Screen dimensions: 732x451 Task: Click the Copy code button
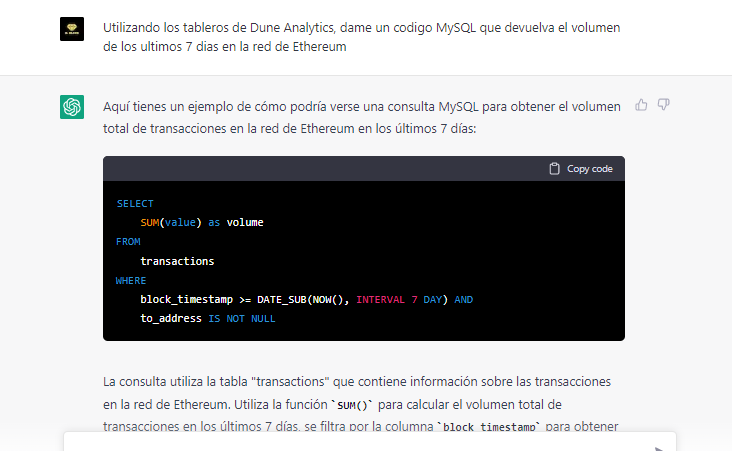point(581,169)
